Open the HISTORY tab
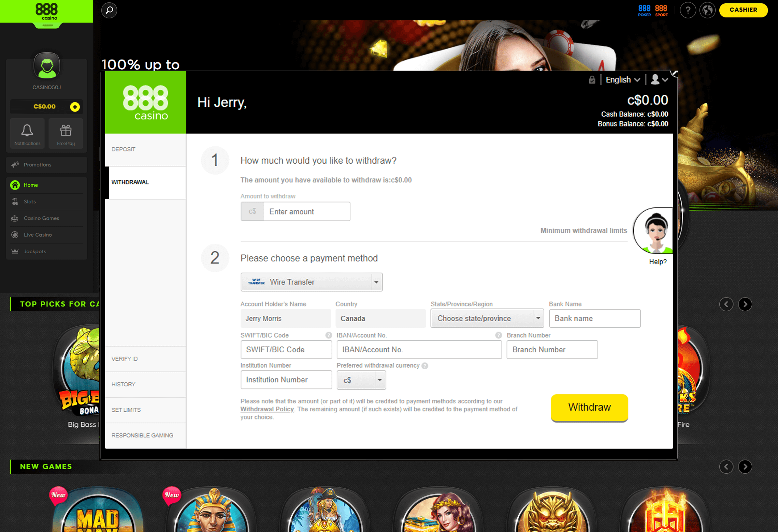 146,384
